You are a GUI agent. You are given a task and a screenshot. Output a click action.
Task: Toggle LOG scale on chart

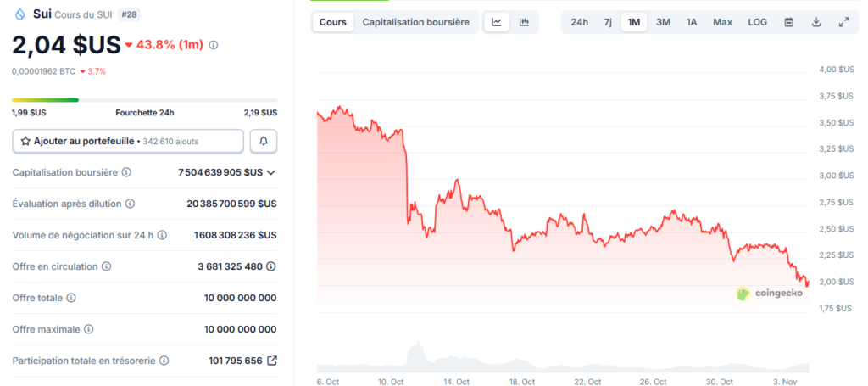coord(758,22)
